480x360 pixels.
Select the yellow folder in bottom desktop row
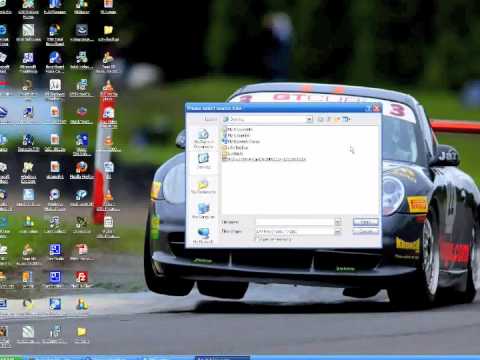click(82, 334)
